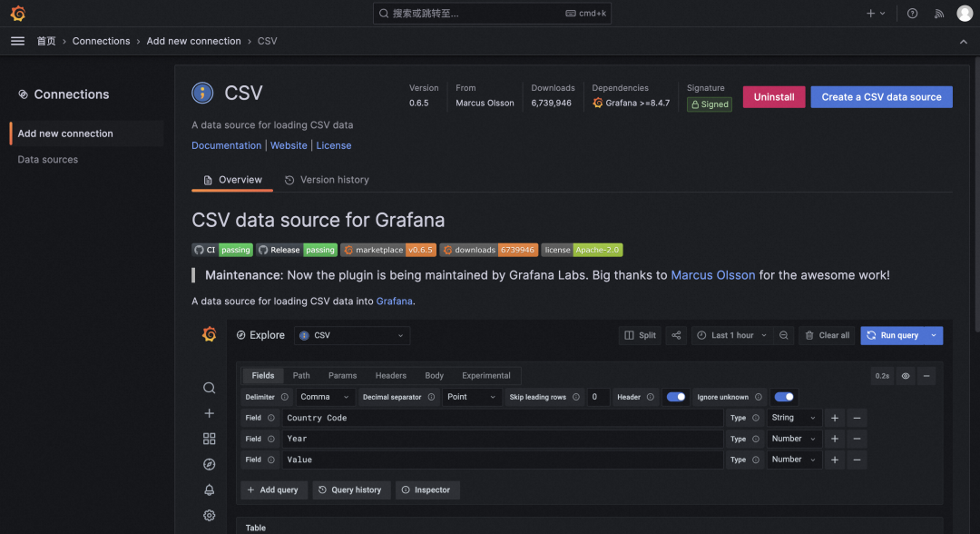Click the Uninstall button
This screenshot has width=980, height=534.
click(x=773, y=96)
